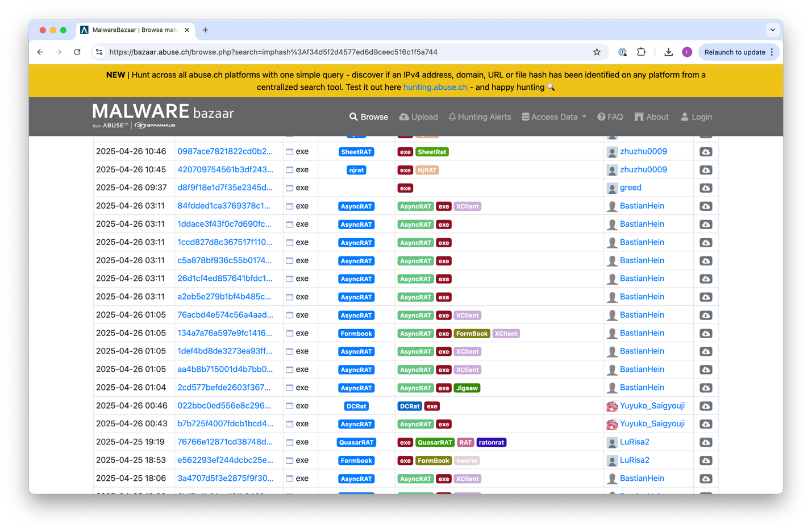Screen dimensions: 812x532
Task: Open sample hash e562293ef244dcbc25e...
Action: (x=225, y=460)
